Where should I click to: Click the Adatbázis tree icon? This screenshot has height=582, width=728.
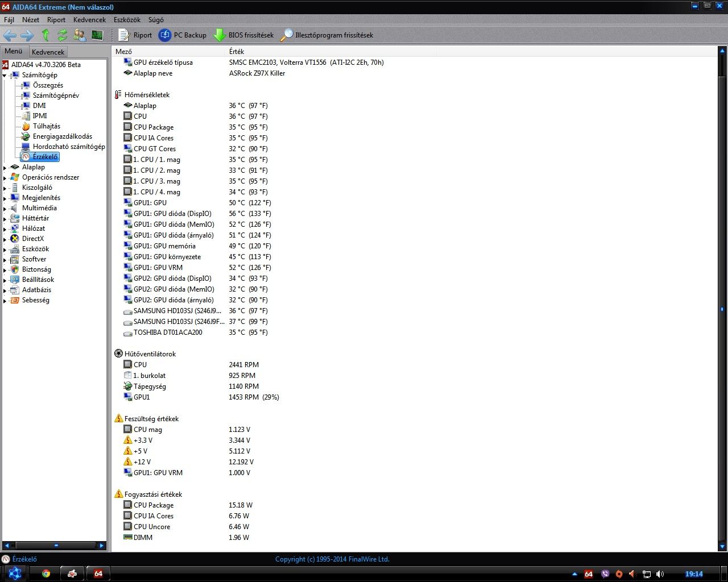click(15, 290)
